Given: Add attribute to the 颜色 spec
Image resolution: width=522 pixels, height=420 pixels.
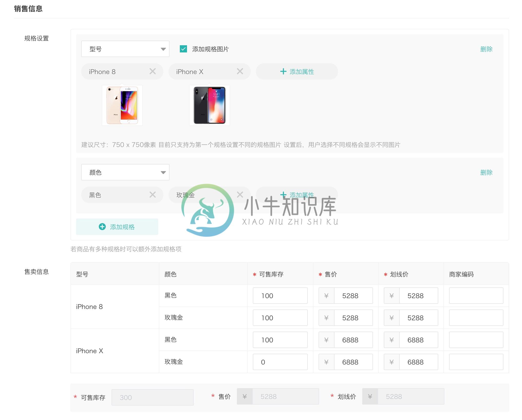Looking at the screenshot, I should 297,195.
